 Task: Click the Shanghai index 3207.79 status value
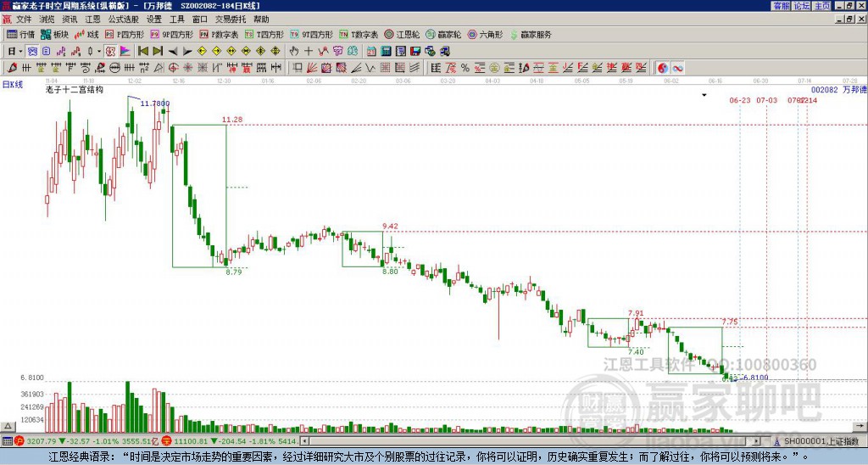click(x=42, y=441)
